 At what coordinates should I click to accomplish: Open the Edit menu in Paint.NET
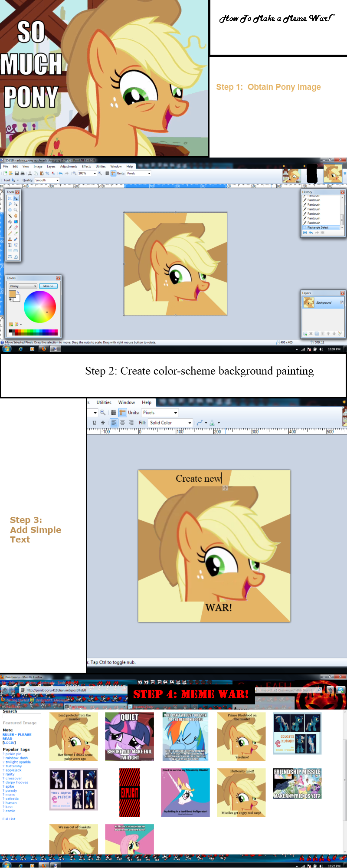(15, 166)
